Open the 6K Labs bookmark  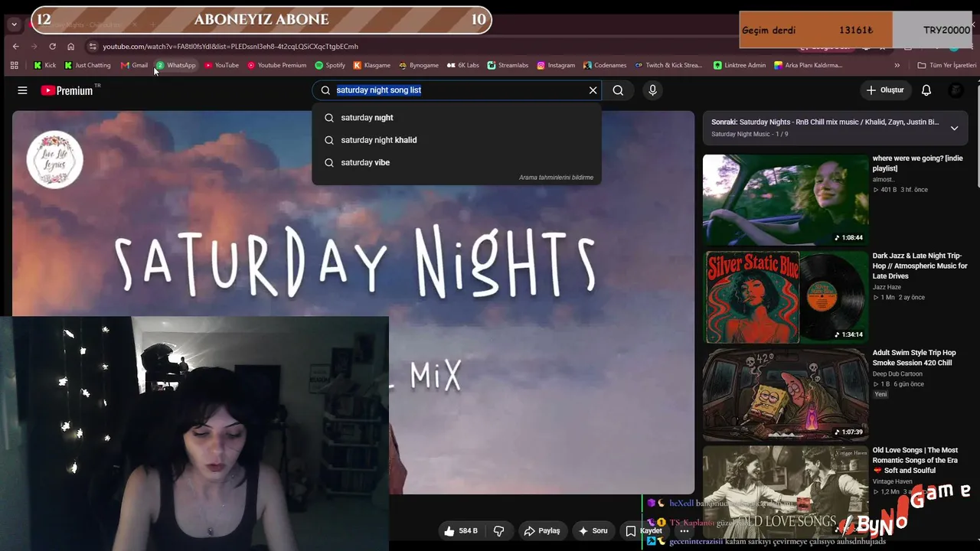pyautogui.click(x=462, y=65)
